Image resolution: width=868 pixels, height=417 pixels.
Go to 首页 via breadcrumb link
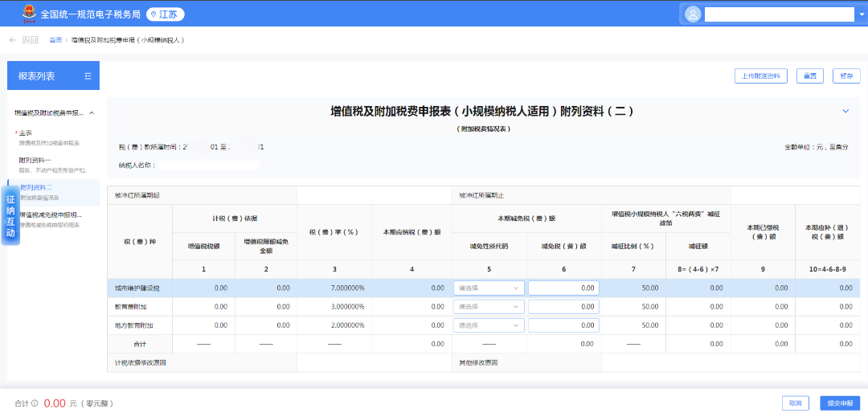coord(55,39)
